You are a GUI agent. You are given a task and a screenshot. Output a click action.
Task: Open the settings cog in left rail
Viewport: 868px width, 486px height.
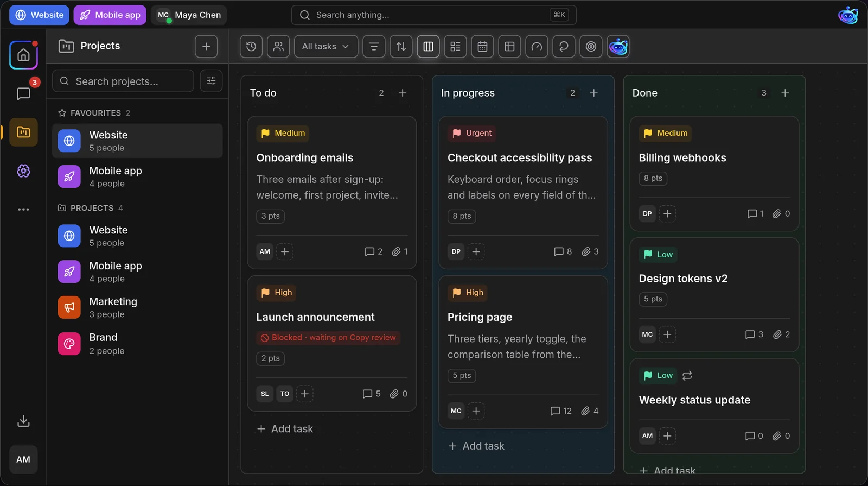coord(23,171)
